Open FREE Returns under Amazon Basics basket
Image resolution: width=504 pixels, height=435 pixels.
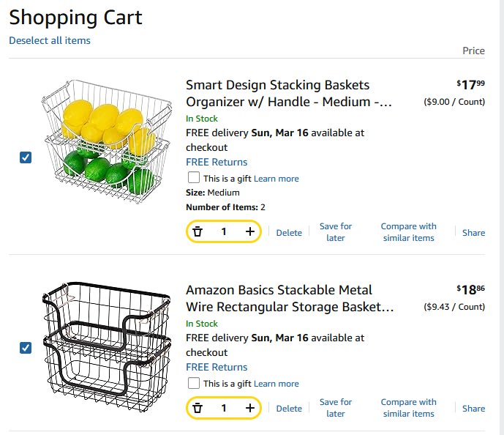tap(217, 367)
